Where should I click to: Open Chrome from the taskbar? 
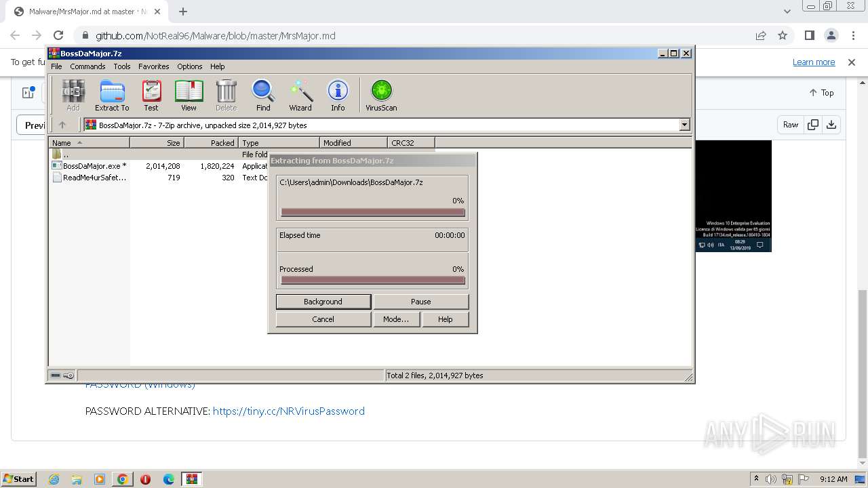pyautogui.click(x=123, y=479)
